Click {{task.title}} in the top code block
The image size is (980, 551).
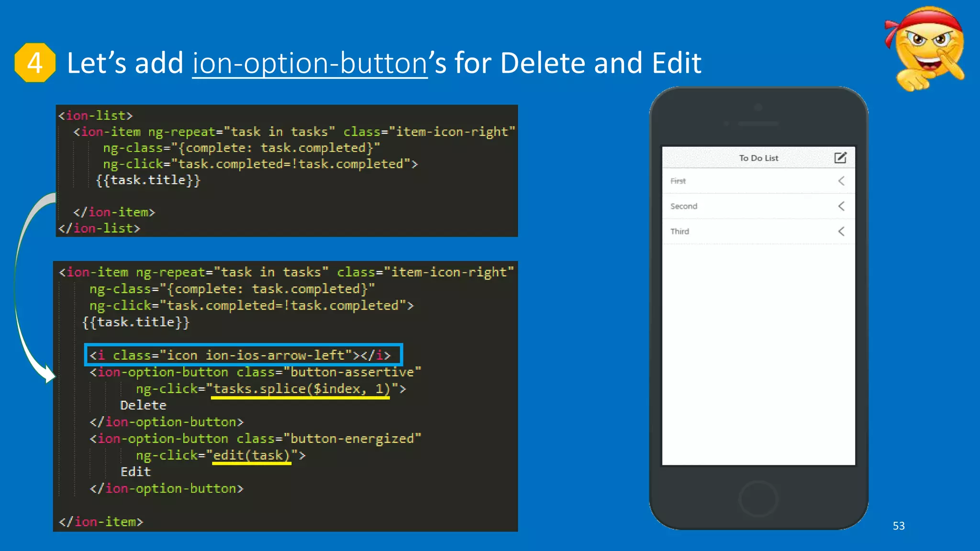point(148,180)
